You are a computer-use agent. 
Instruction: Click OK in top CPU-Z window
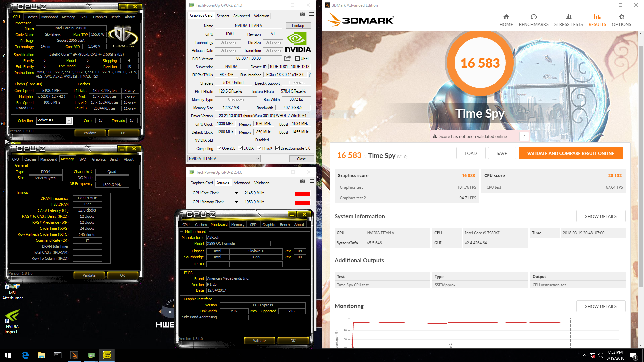tap(123, 133)
